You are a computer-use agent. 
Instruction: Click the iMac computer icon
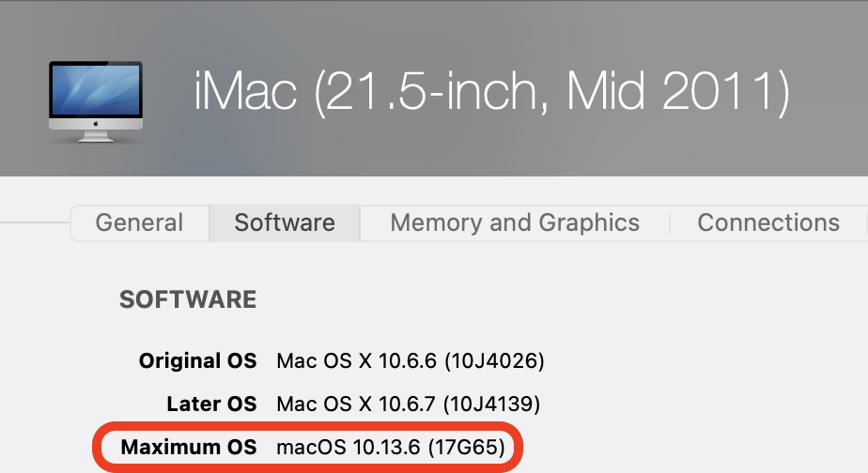tap(95, 100)
